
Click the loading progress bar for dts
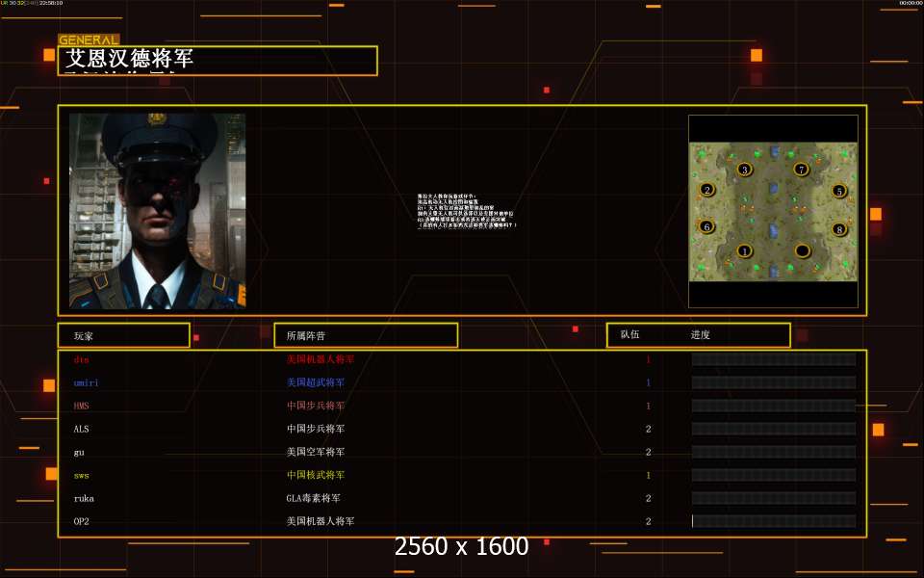point(774,359)
